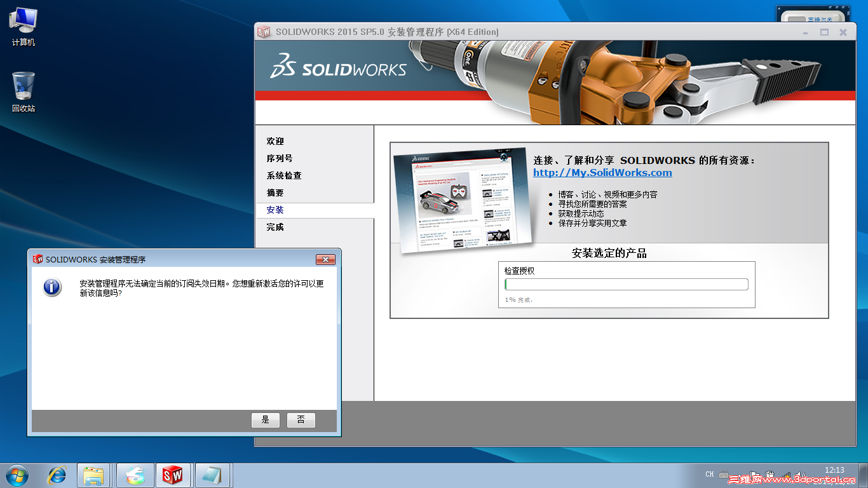
Task: Click 否 to decline reactivation
Action: (x=301, y=419)
